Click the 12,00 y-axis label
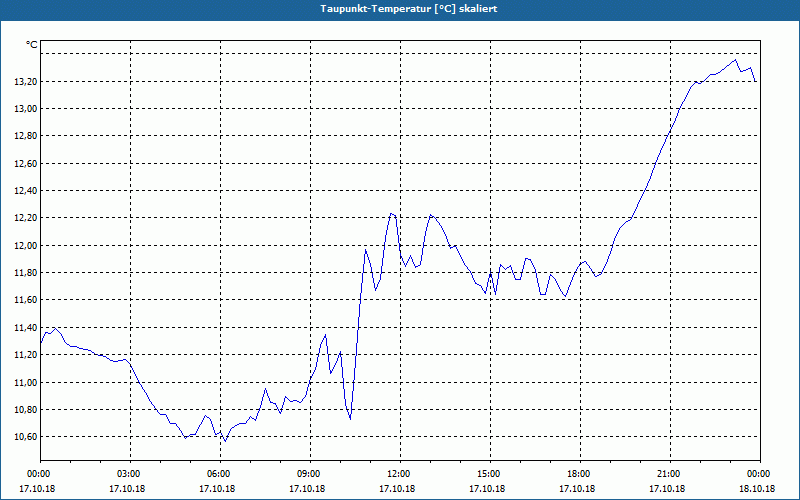 [x=25, y=245]
